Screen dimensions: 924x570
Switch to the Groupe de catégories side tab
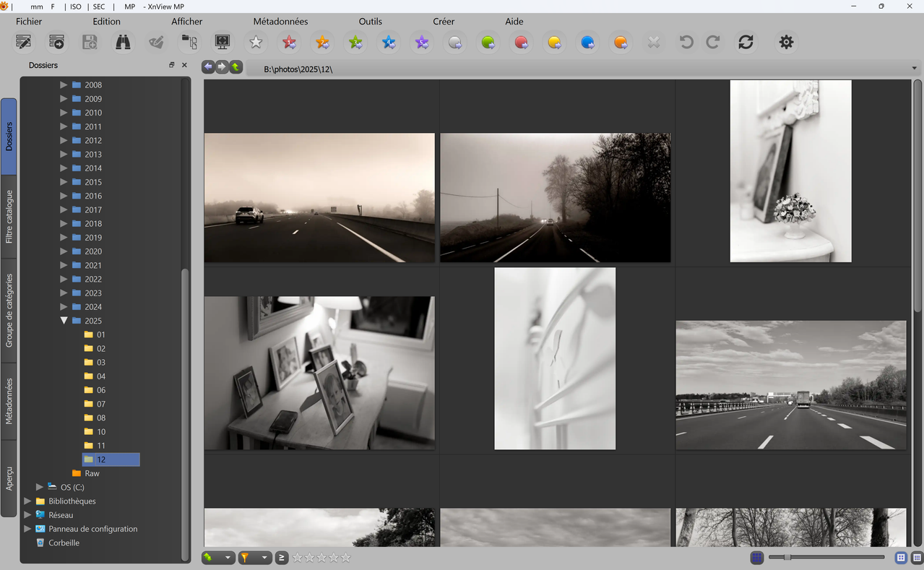(9, 311)
